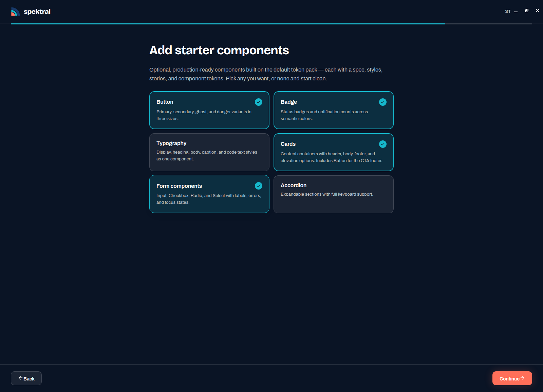Click the Spektral logo icon
Image resolution: width=543 pixels, height=392 pixels.
pos(15,12)
